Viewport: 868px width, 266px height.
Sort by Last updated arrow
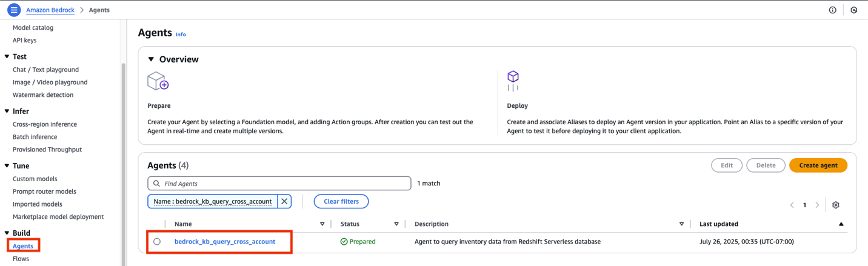pyautogui.click(x=841, y=224)
